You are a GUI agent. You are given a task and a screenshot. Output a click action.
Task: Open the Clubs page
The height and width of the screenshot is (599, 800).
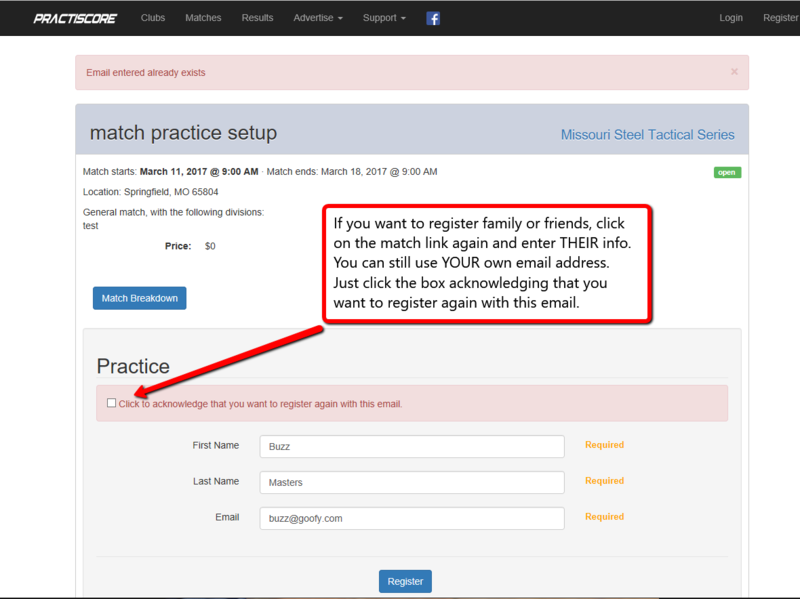(x=153, y=18)
